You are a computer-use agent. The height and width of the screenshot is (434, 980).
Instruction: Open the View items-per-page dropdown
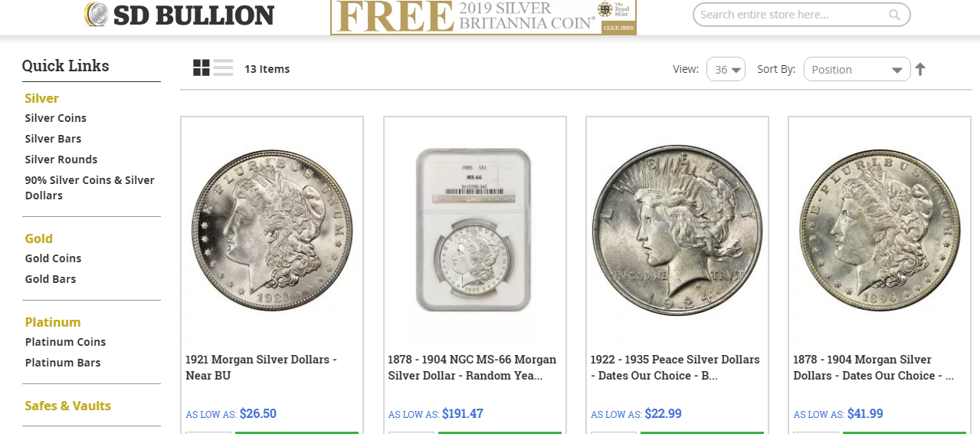coord(726,69)
